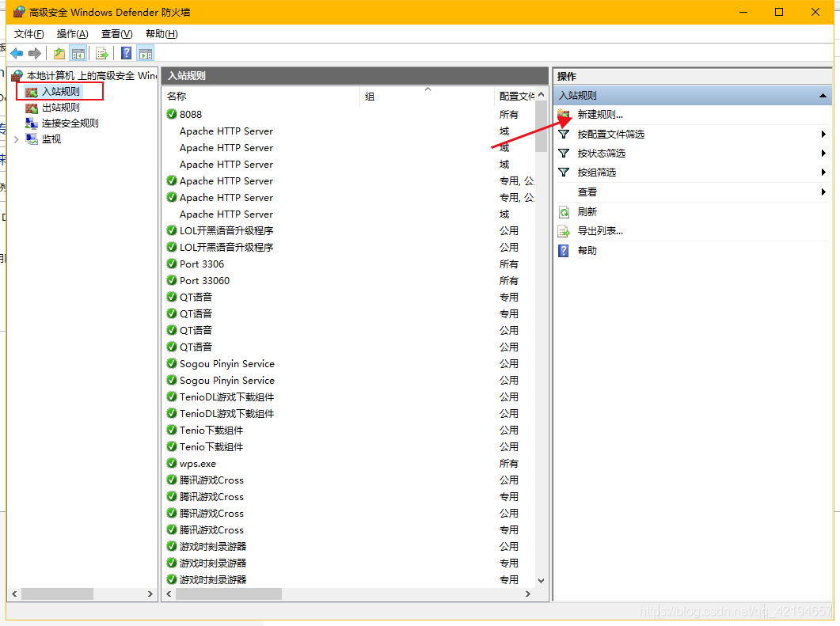Select the first LOL开黑语音升级程序 rule
This screenshot has height=626, width=840.
[x=226, y=231]
